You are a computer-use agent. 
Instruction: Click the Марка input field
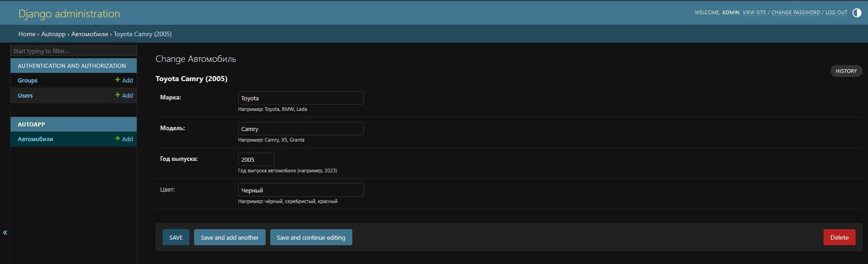point(300,98)
